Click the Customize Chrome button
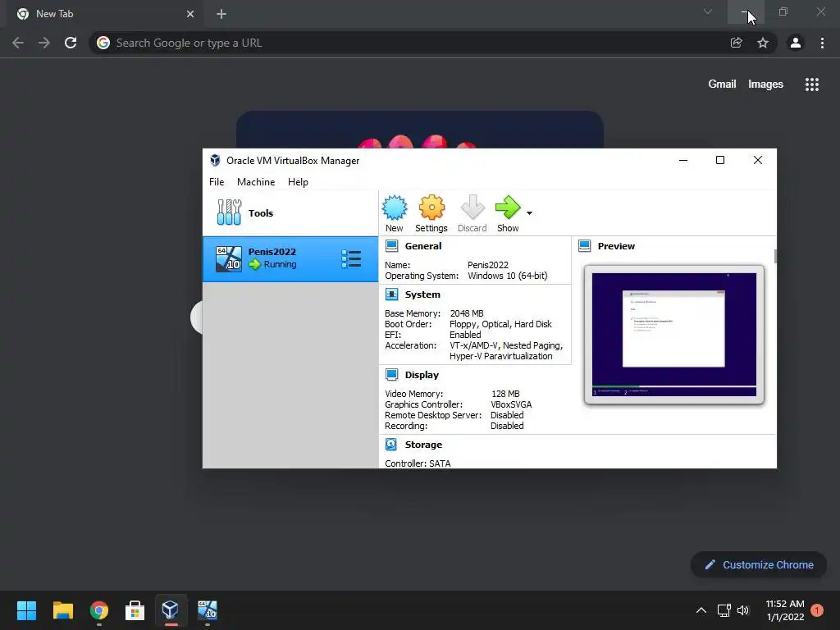Viewport: 840px width, 630px height. (759, 564)
